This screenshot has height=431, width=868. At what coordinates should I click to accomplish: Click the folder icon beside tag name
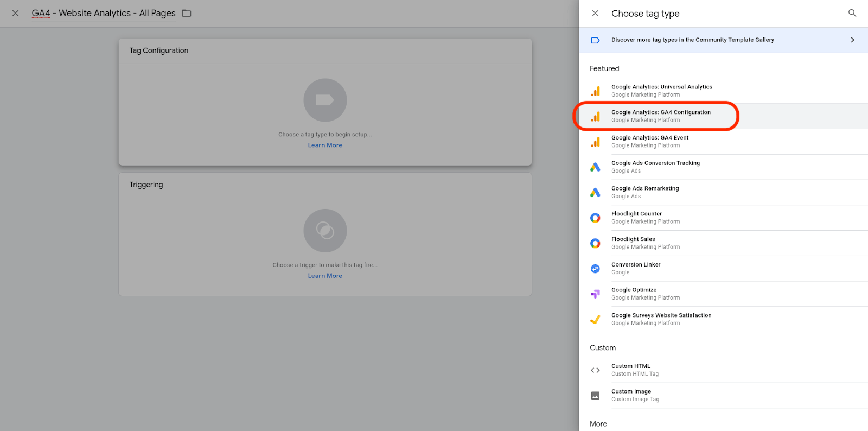(187, 13)
